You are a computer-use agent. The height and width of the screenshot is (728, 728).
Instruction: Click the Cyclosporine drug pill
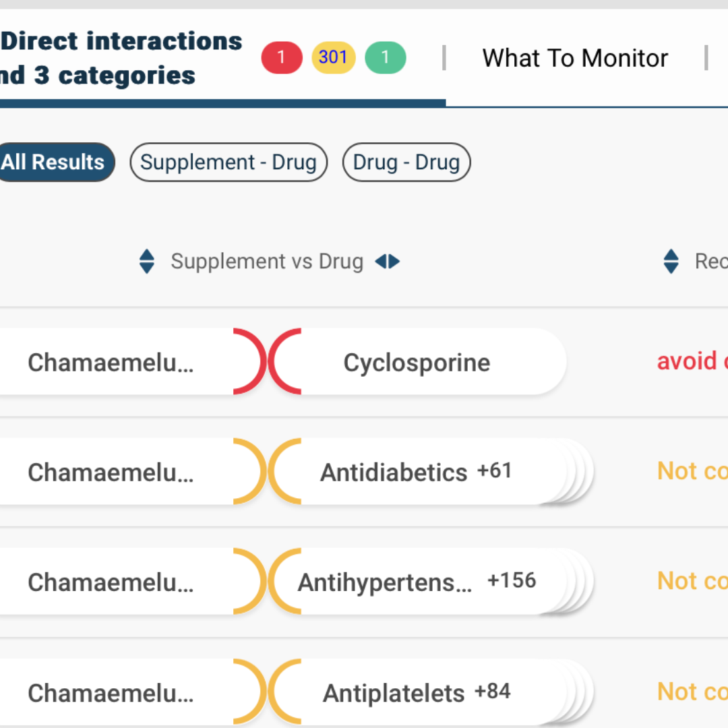tap(417, 362)
